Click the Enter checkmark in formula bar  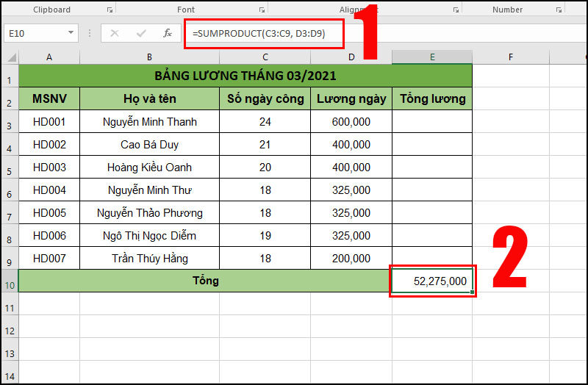tap(140, 33)
